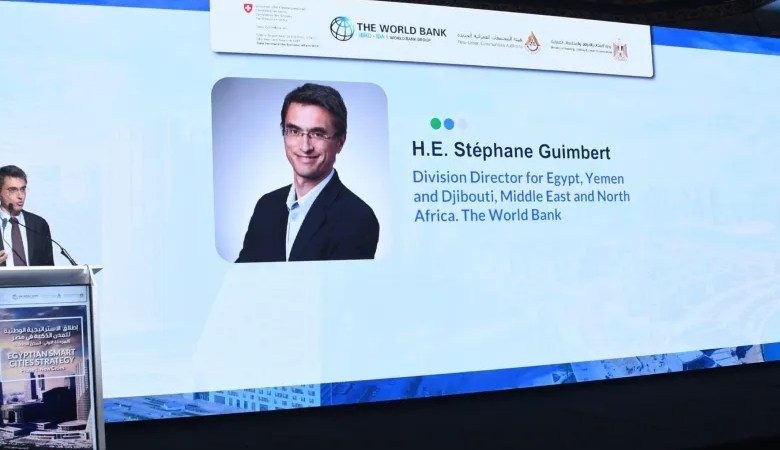
Task: Click the white sponsor banner at top
Action: point(430,35)
